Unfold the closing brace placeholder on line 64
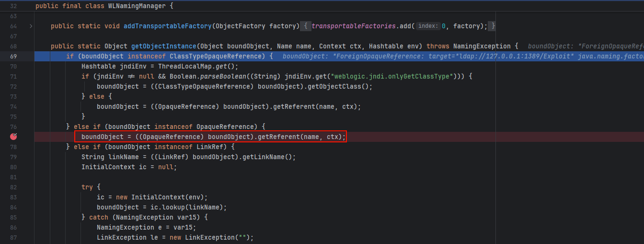The width and height of the screenshot is (644, 244). click(493, 26)
